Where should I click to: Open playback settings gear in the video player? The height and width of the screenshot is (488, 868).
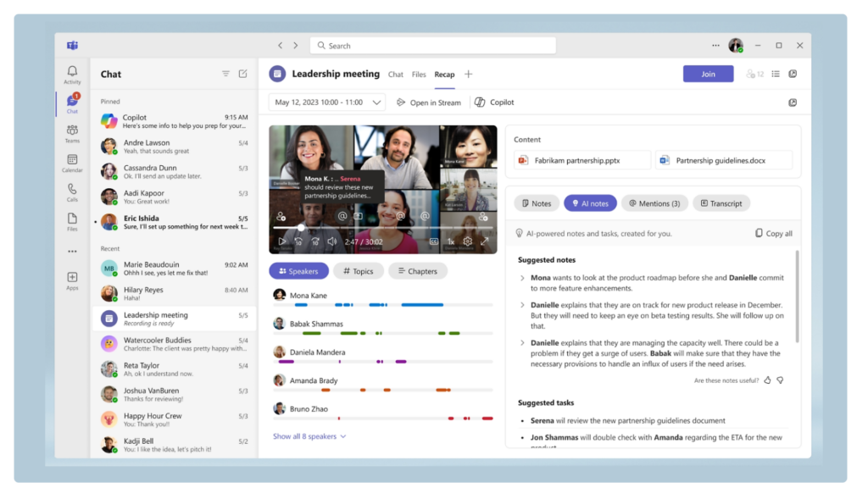point(467,241)
